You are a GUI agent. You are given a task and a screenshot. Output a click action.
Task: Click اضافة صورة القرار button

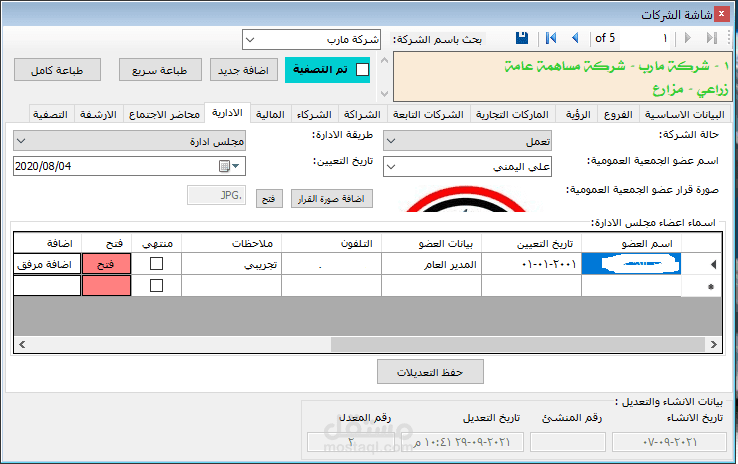[x=331, y=199]
